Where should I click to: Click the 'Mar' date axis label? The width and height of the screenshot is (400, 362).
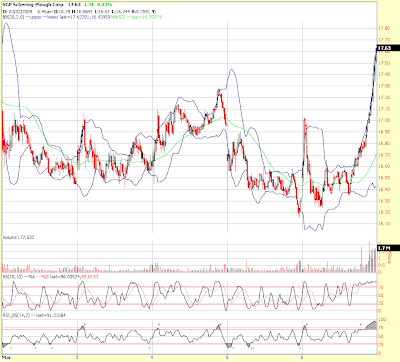click(6, 357)
